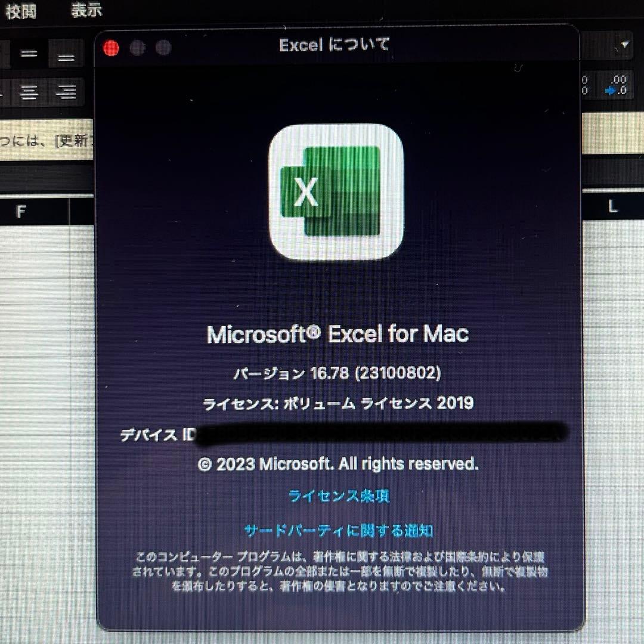Select the middle align icon on the ribbon
644x644 pixels.
(x=29, y=54)
